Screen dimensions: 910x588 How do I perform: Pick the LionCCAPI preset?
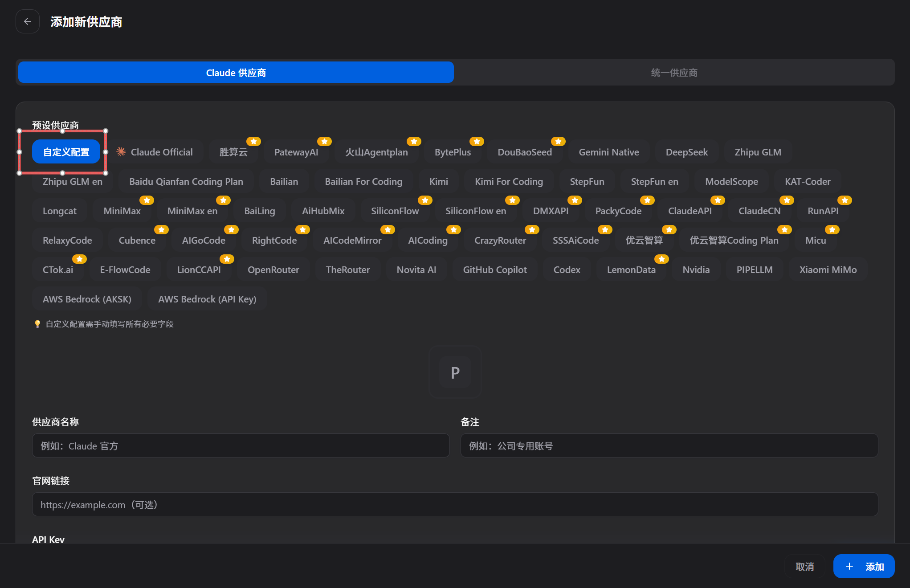tap(199, 269)
